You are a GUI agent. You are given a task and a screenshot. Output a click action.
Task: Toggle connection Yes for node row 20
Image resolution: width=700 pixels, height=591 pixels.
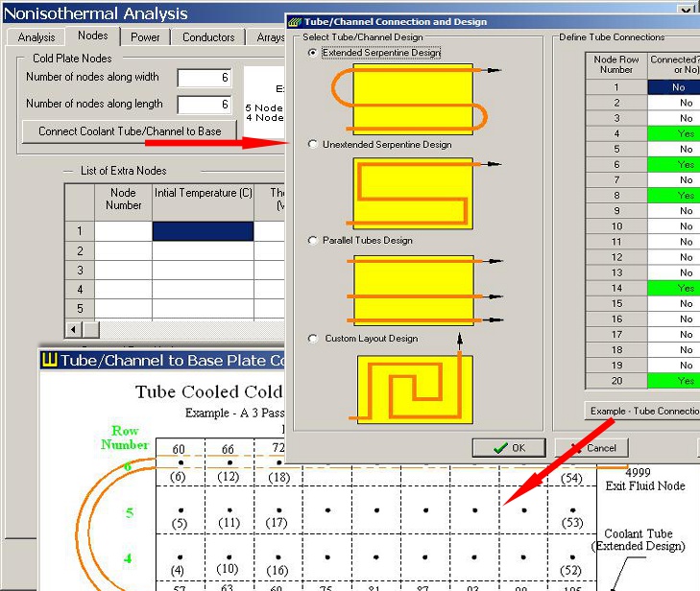coord(674,381)
